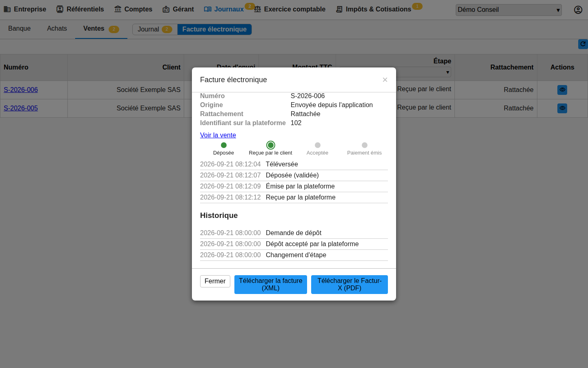Click the Déposée (validée) event row
The width and height of the screenshot is (588, 368).
[294, 175]
